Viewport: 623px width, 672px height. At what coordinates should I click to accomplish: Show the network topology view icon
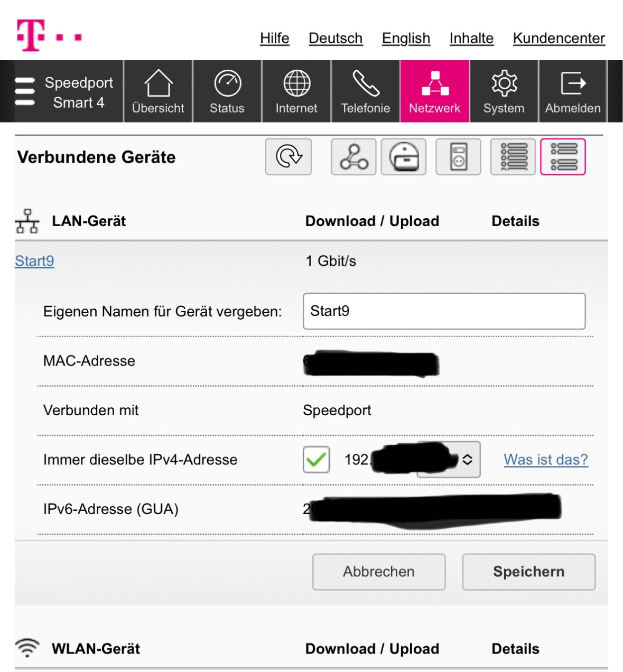click(354, 157)
